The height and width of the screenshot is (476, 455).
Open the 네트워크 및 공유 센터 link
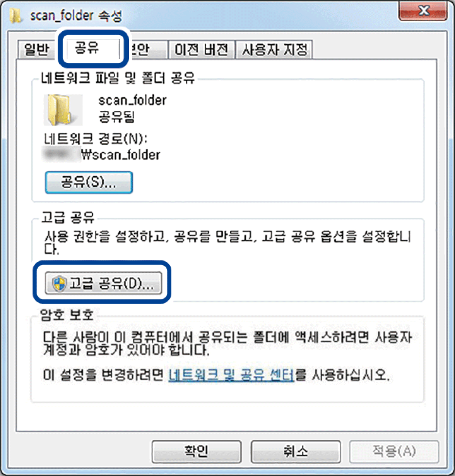coord(231,375)
